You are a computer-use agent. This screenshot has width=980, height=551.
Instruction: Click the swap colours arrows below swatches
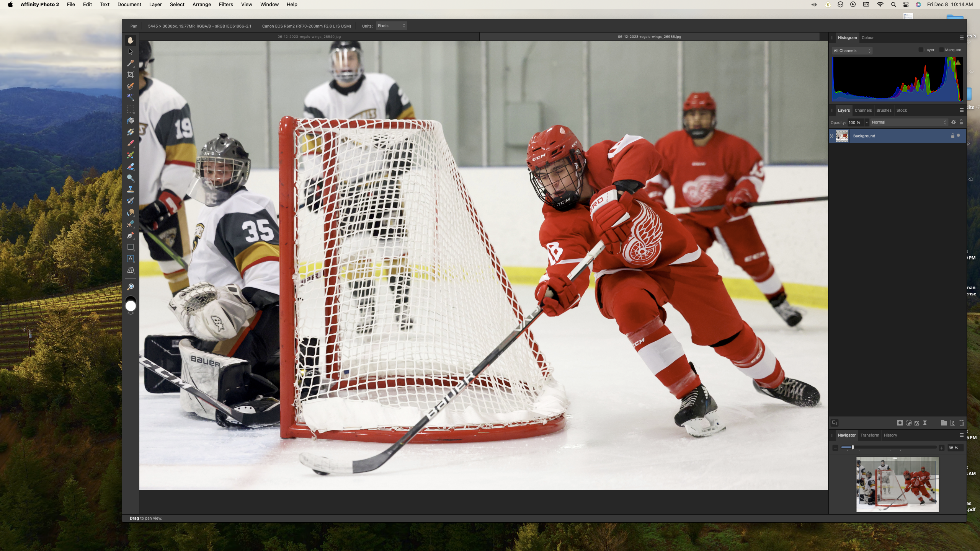click(131, 313)
